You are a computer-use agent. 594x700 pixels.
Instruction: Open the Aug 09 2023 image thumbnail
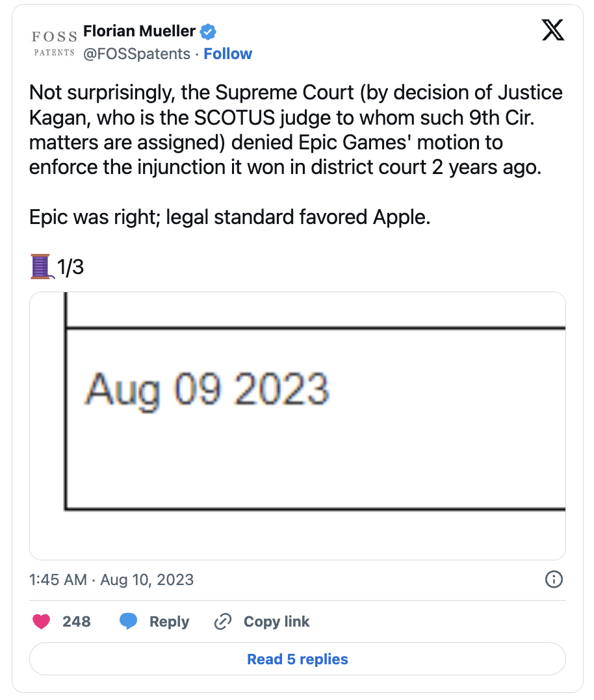[297, 426]
